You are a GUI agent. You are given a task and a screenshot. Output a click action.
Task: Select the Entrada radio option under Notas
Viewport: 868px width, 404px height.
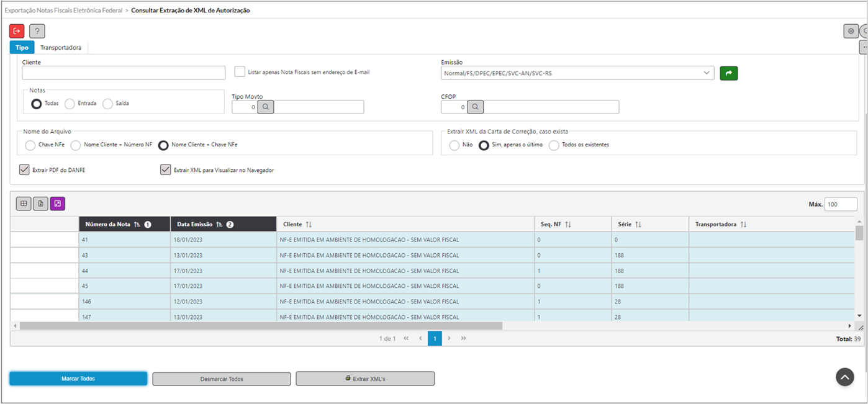click(x=70, y=104)
